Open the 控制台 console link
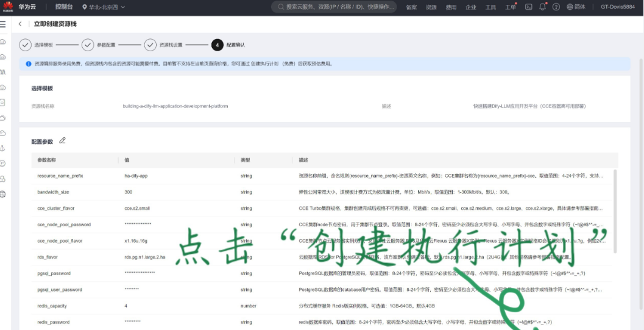The width and height of the screenshot is (644, 330). coord(64,7)
